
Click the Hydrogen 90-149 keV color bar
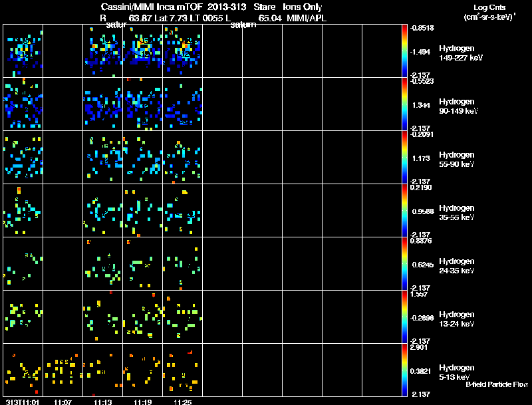[x=404, y=104]
